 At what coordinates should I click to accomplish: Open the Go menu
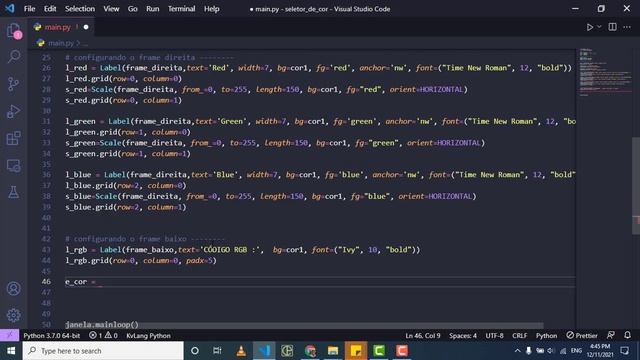click(132, 9)
